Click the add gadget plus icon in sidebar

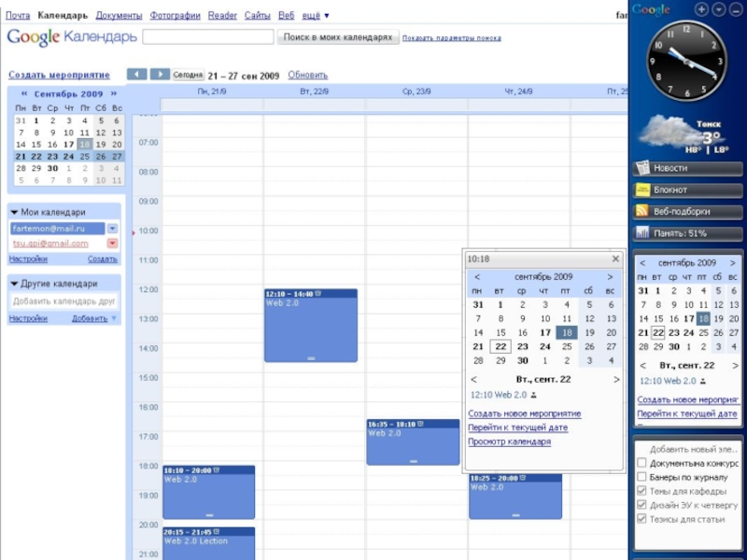[701, 9]
